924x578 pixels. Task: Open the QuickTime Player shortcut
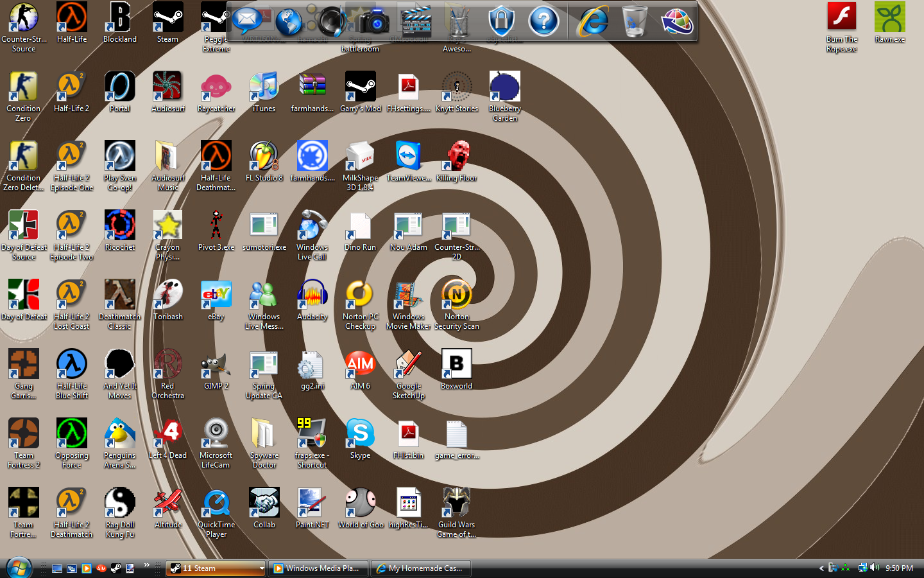[216, 512]
